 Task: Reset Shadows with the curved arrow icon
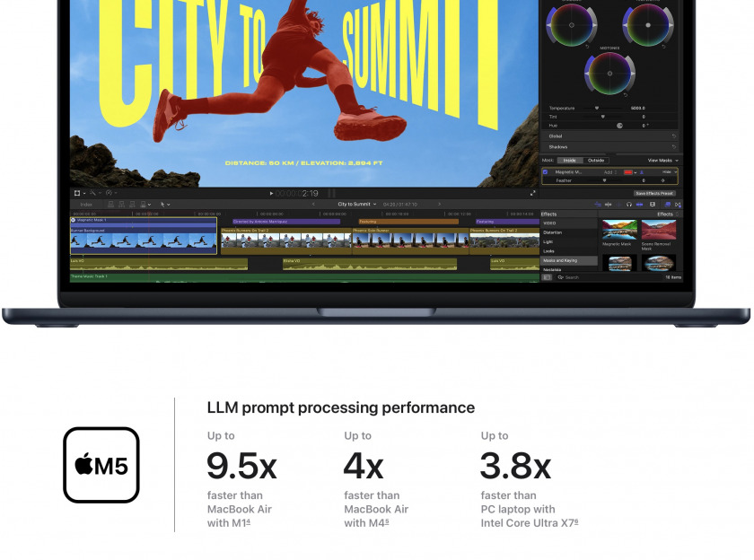click(673, 147)
